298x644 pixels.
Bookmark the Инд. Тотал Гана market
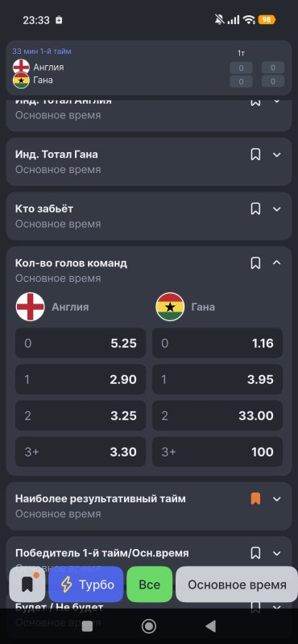(x=255, y=155)
